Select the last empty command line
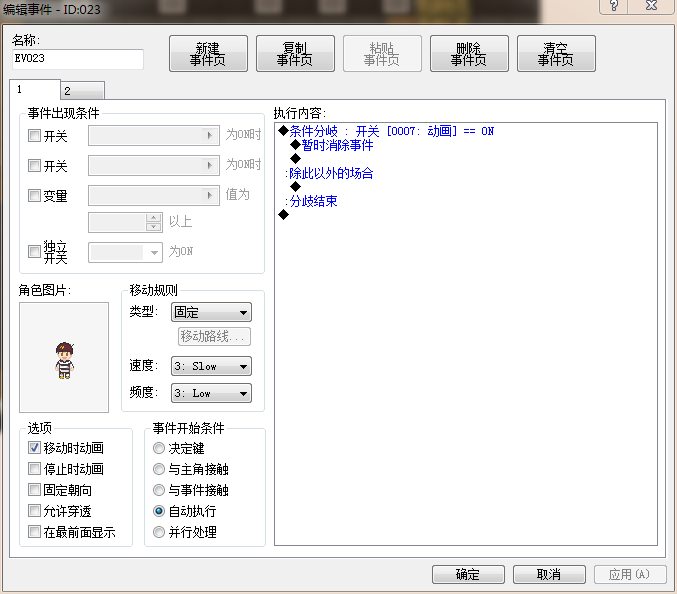Image resolution: width=677 pixels, height=594 pixels. 283,215
